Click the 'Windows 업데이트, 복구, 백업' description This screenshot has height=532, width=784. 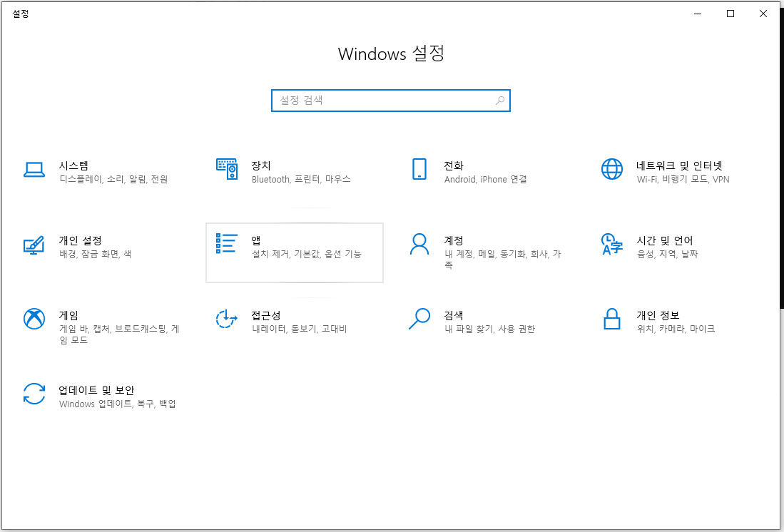coord(118,404)
